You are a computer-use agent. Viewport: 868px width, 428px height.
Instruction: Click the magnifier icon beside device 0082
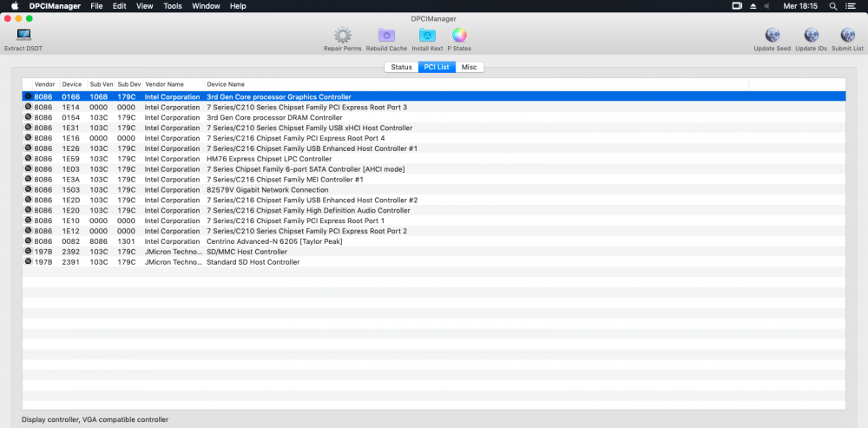(x=28, y=240)
